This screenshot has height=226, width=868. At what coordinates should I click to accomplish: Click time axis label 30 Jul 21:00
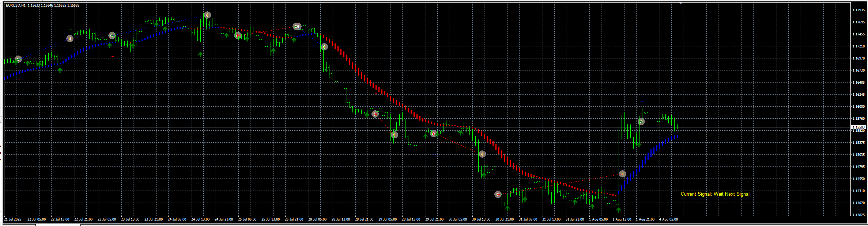505,219
